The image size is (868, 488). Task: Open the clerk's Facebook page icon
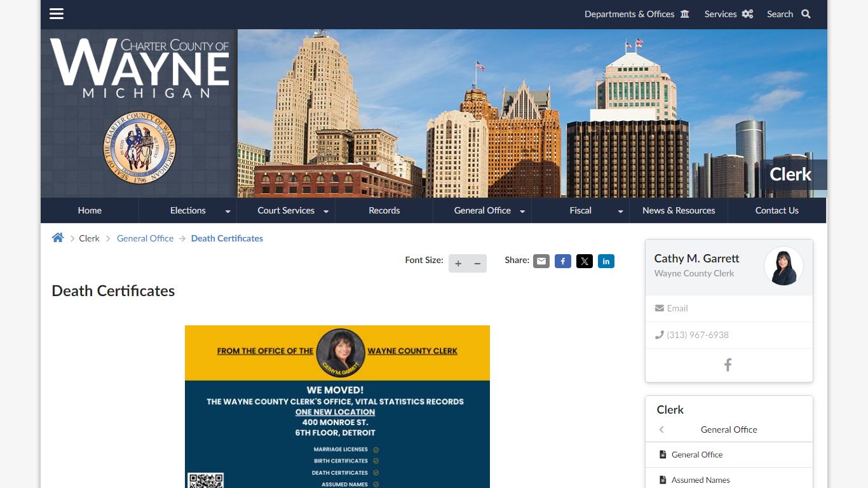(x=728, y=365)
